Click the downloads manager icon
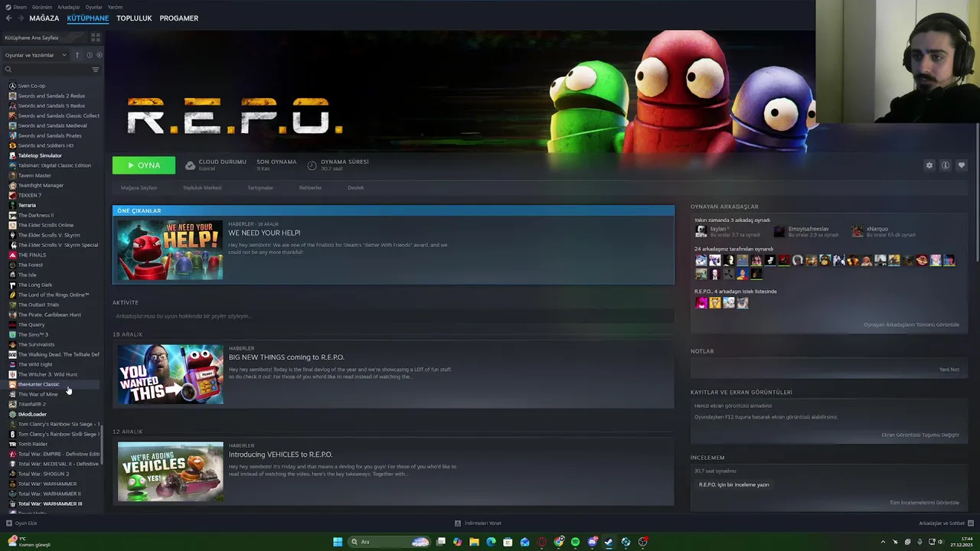The image size is (980, 551). point(458,523)
